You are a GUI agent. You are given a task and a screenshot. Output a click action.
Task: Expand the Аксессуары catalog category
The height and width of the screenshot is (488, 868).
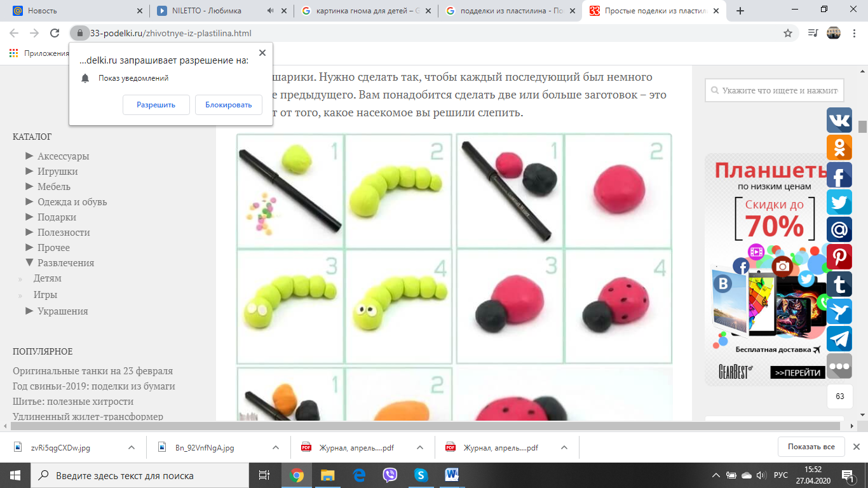click(x=29, y=156)
